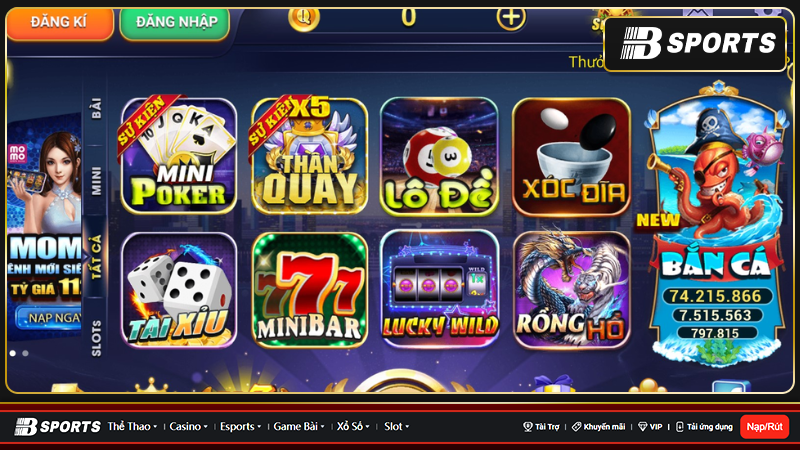Open the Mini Poker game icon
800x450 pixels.
click(x=179, y=156)
